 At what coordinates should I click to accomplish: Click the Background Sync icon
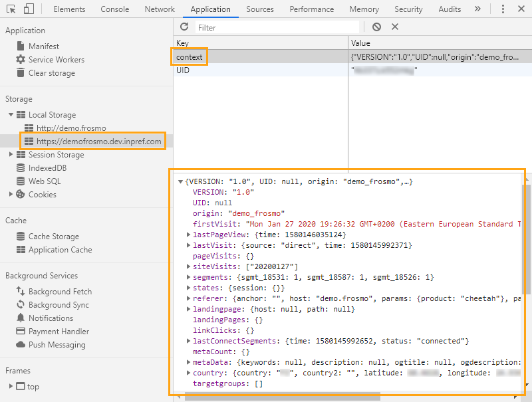point(22,304)
